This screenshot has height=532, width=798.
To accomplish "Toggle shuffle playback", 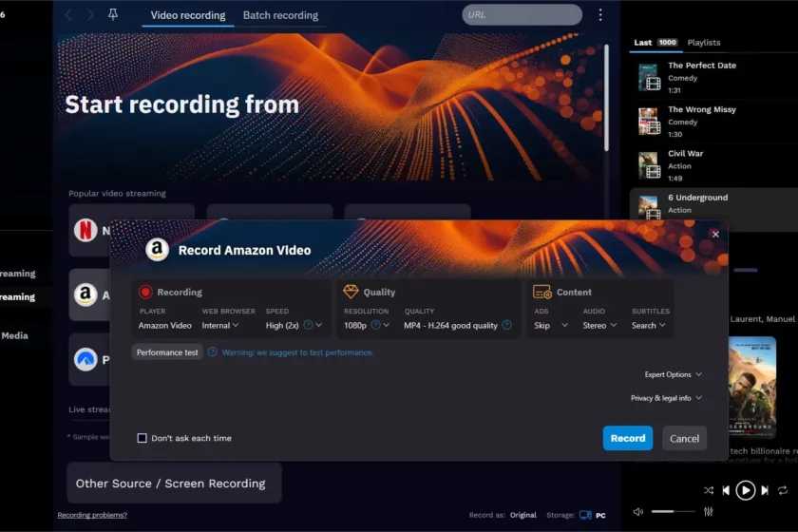I will pos(709,490).
